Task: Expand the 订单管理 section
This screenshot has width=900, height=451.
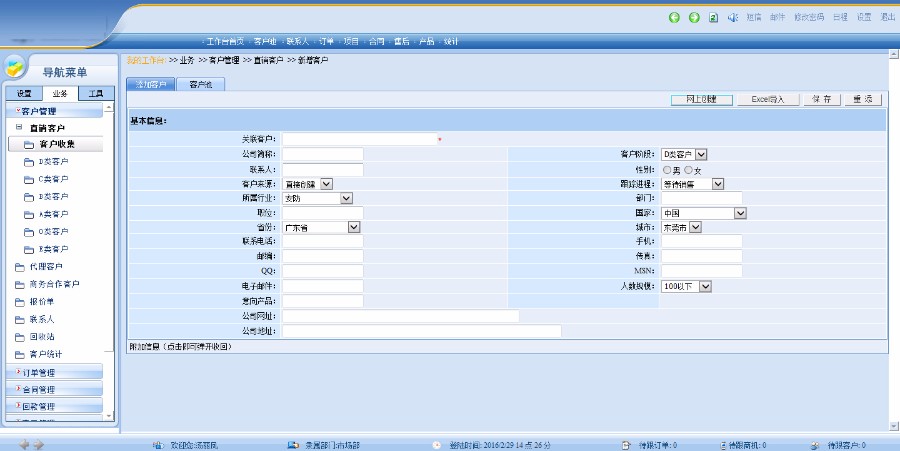Action: tap(55, 372)
